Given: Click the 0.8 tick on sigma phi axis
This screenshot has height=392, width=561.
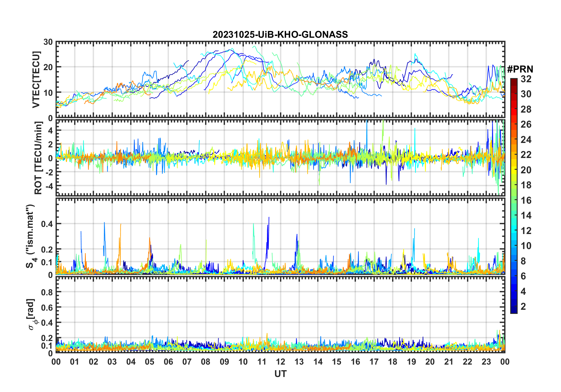Looking at the screenshot, I should (47, 292).
